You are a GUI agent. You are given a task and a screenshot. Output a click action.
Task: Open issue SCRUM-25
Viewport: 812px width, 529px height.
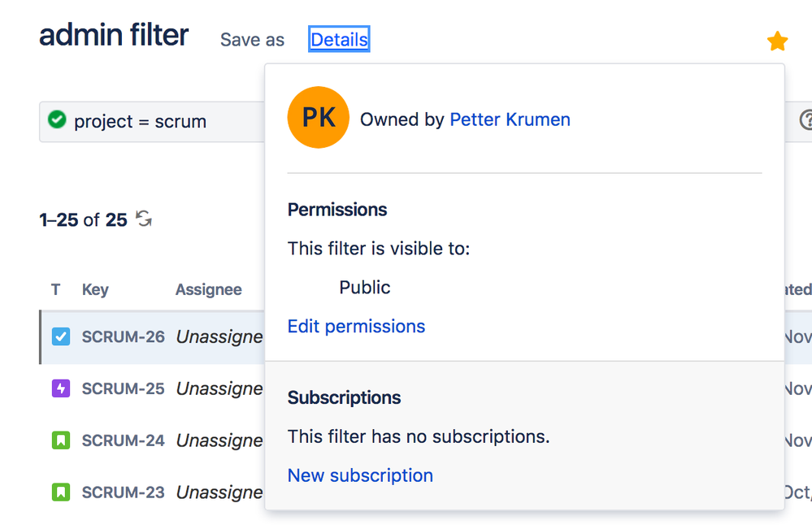[123, 388]
